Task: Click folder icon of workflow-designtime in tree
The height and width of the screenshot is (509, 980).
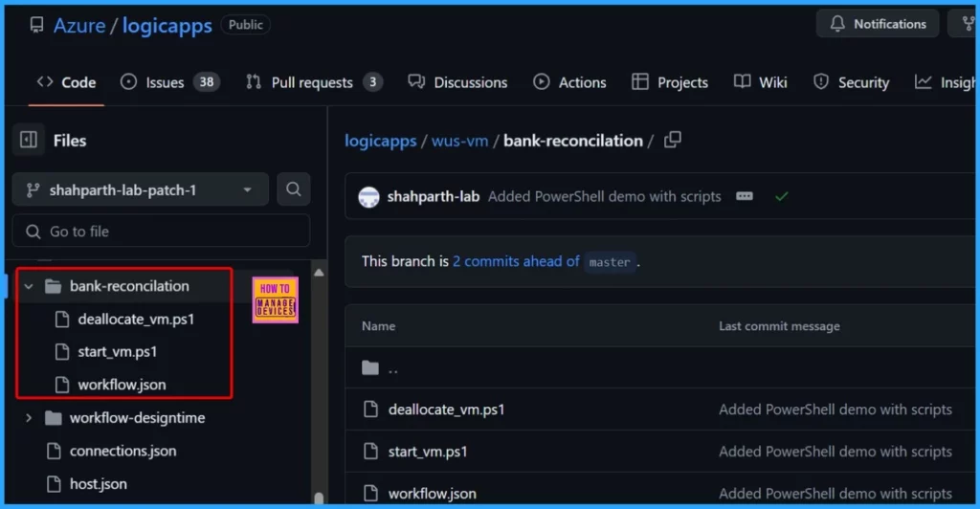Action: pos(54,418)
